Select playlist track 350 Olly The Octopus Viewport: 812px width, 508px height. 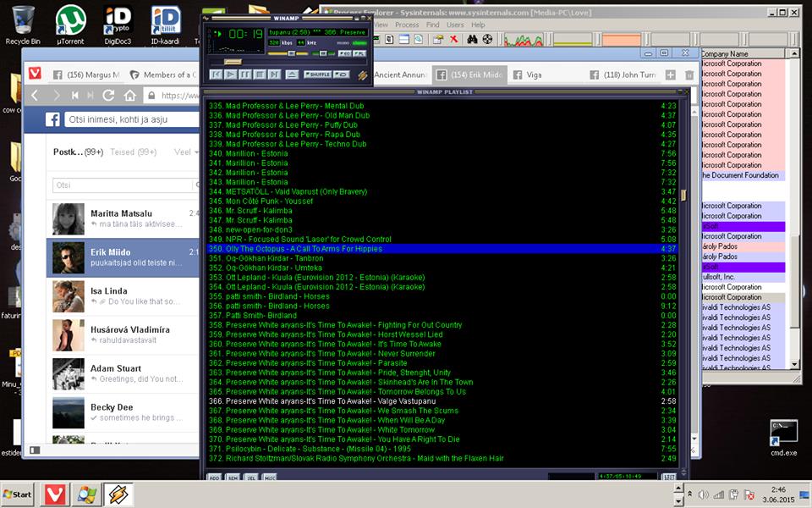[x=442, y=249]
